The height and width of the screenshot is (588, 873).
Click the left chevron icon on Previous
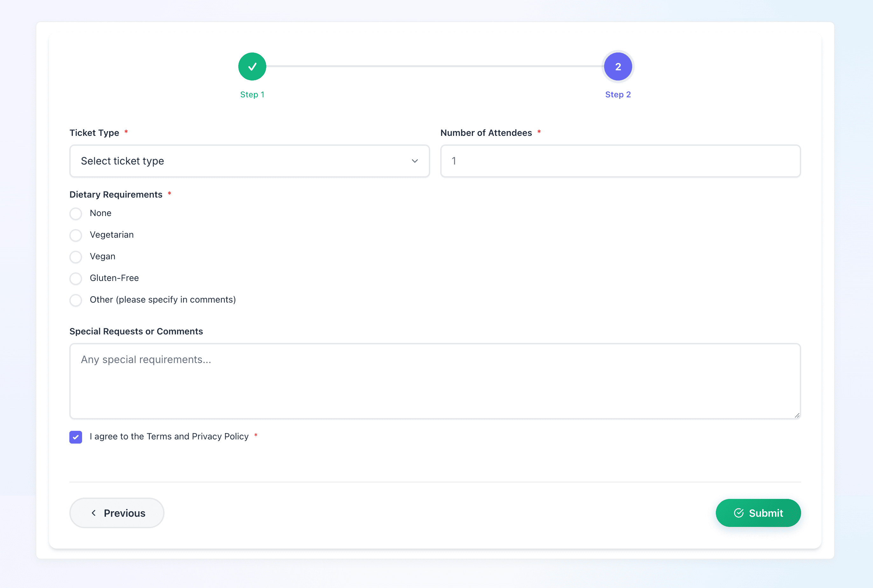click(94, 513)
